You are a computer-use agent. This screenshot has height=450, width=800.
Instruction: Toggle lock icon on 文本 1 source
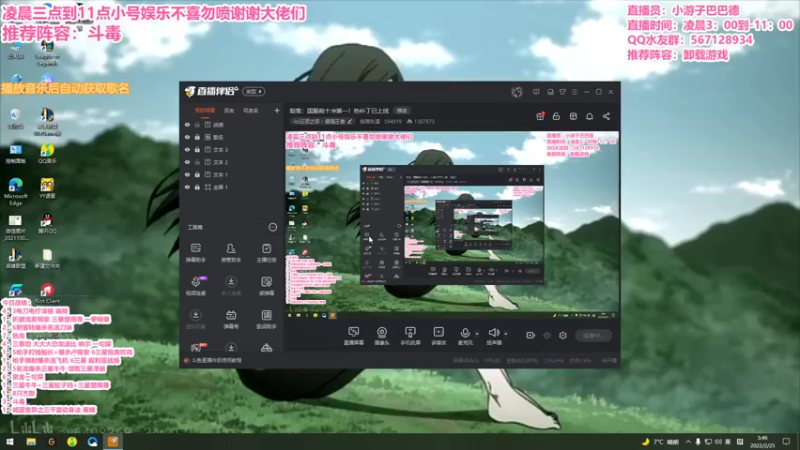pos(197,174)
